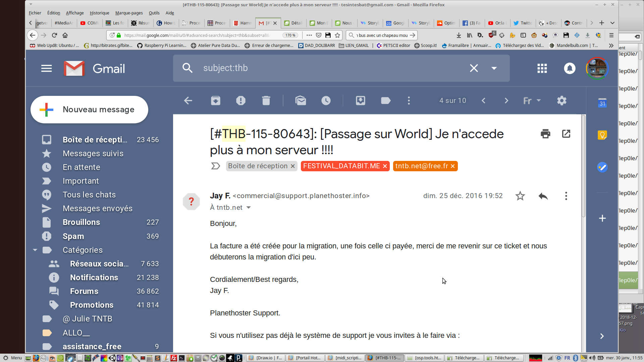Report this message as spam

pos(240,101)
